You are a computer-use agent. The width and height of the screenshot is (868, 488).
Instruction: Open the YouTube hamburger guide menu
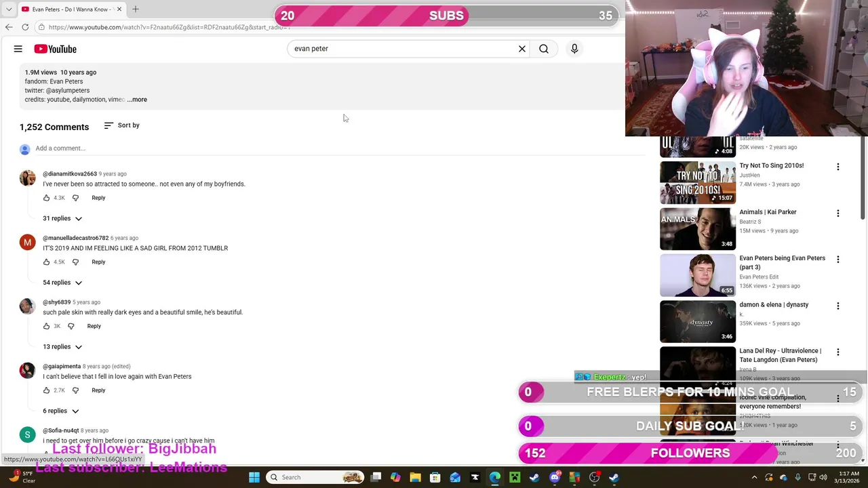(18, 49)
